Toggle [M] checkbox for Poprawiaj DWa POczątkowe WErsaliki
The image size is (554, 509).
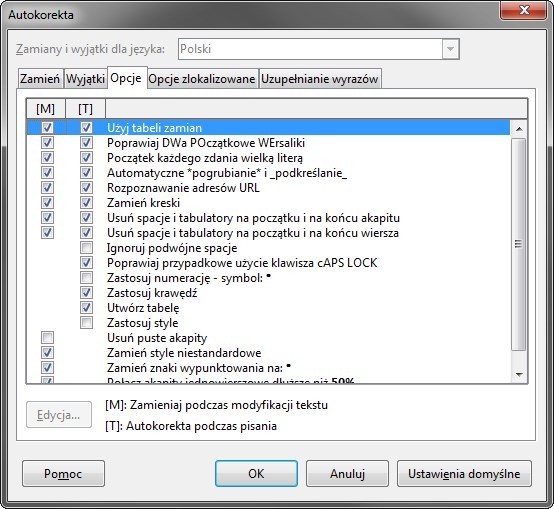[47, 143]
